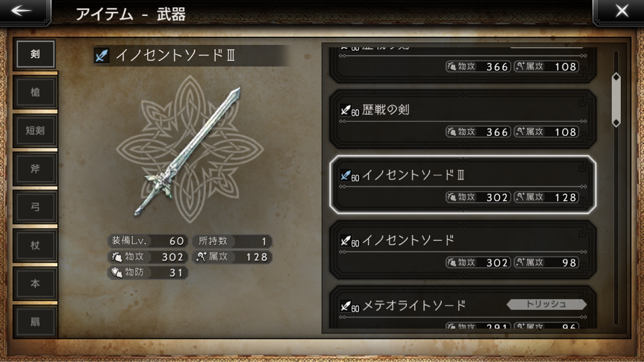Select the 扇 weapon tab
This screenshot has width=644, height=362.
pyautogui.click(x=35, y=322)
